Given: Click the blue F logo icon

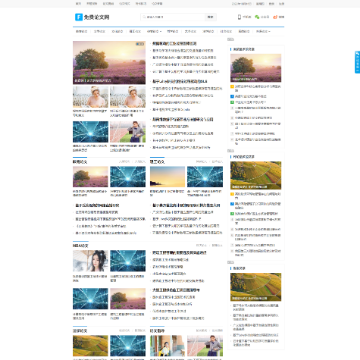Looking at the screenshot, I should click(79, 17).
